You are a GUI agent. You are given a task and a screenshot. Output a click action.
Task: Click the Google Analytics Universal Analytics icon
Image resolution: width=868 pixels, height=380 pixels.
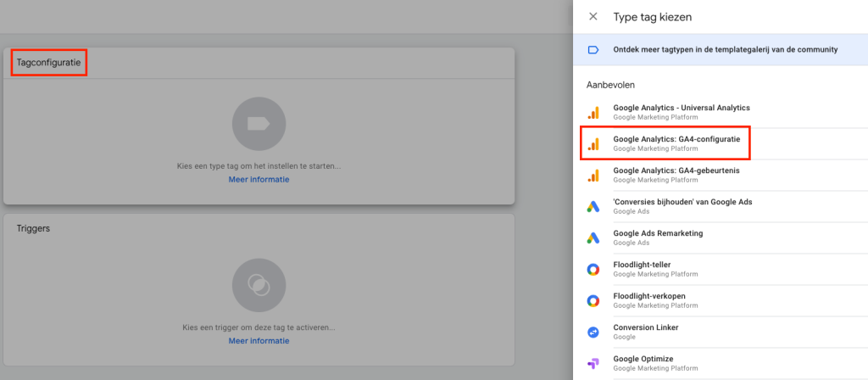(x=593, y=112)
